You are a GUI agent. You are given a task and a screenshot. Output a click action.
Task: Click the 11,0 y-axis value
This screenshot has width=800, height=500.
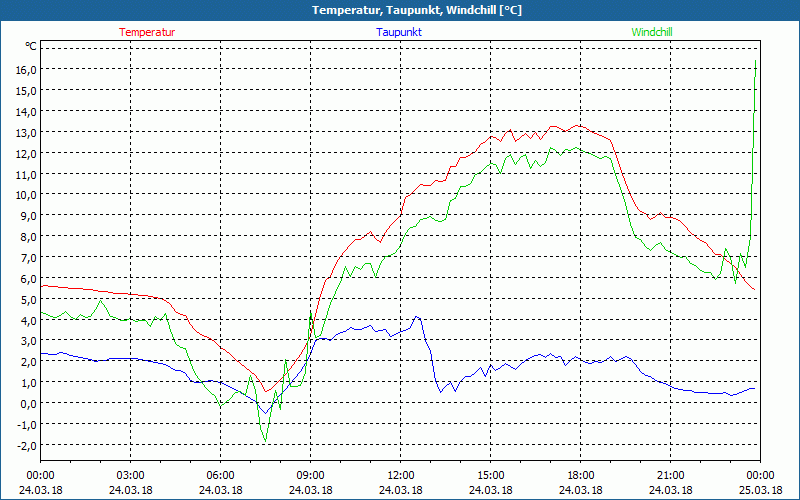point(26,174)
